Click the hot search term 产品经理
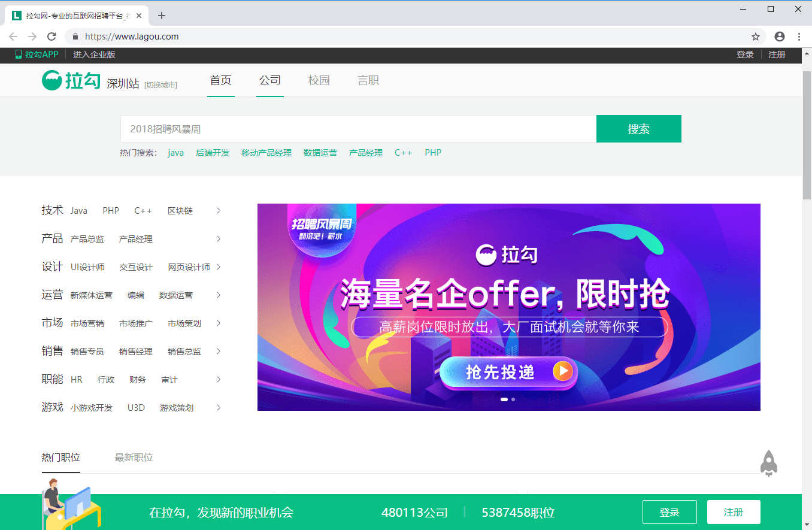812x530 pixels. [x=366, y=153]
